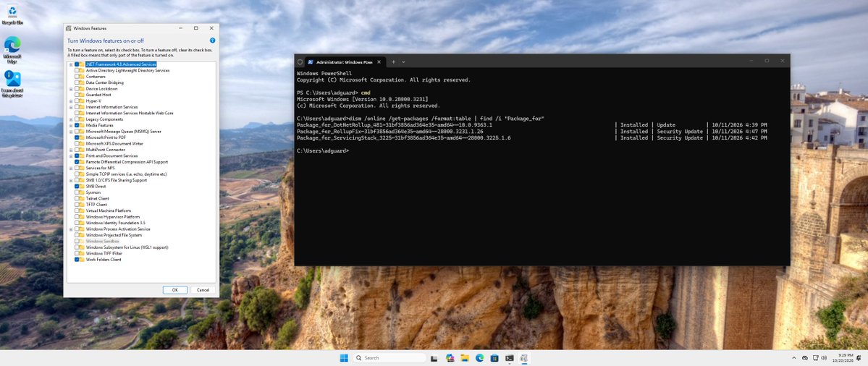This screenshot has width=868, height=366.
Task: Enable Virtual Machine Platform checkbox
Action: tap(77, 210)
